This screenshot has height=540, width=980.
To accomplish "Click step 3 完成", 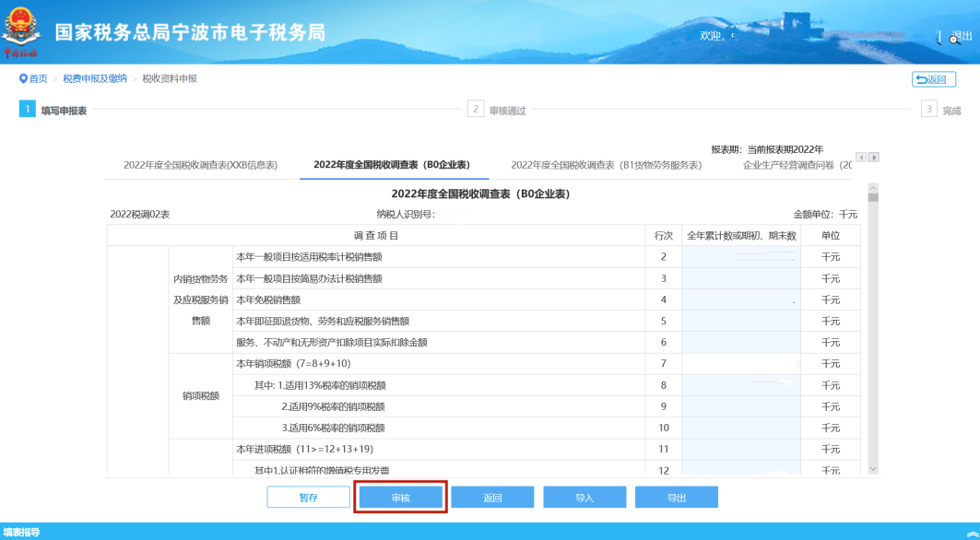I will pyautogui.click(x=941, y=110).
